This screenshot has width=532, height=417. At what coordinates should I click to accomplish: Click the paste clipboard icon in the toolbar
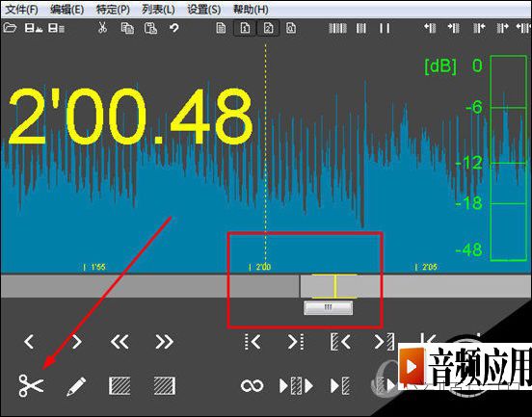tap(150, 28)
